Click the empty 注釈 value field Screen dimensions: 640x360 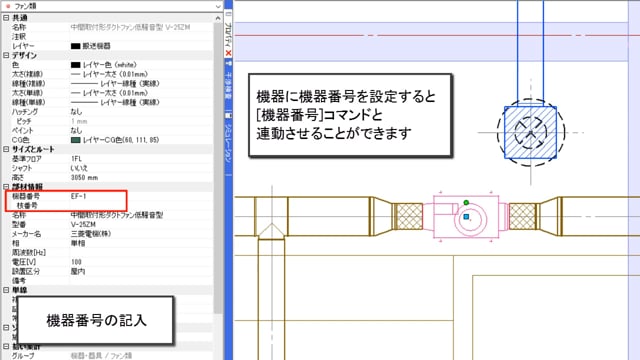click(x=141, y=37)
